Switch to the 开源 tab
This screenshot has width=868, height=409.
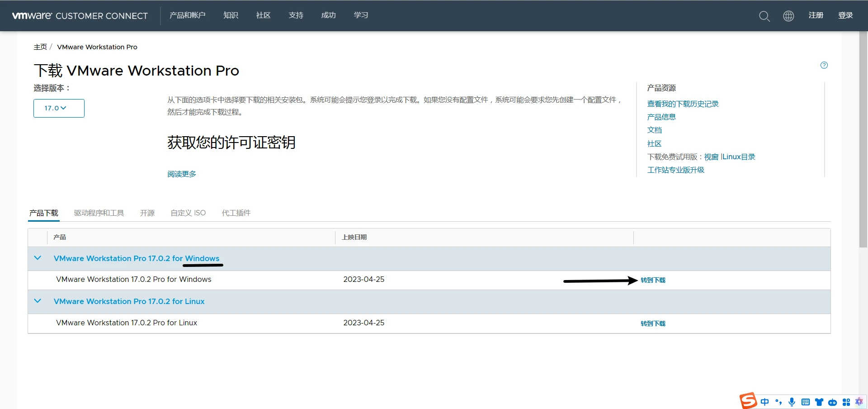click(x=147, y=213)
